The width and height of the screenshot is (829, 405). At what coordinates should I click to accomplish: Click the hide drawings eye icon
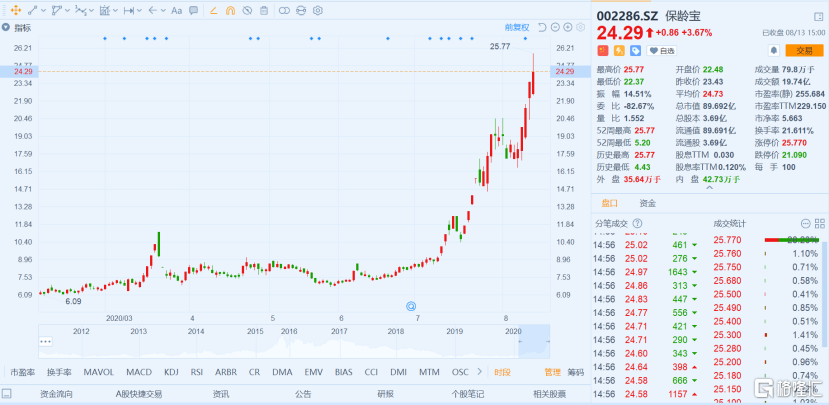[247, 10]
